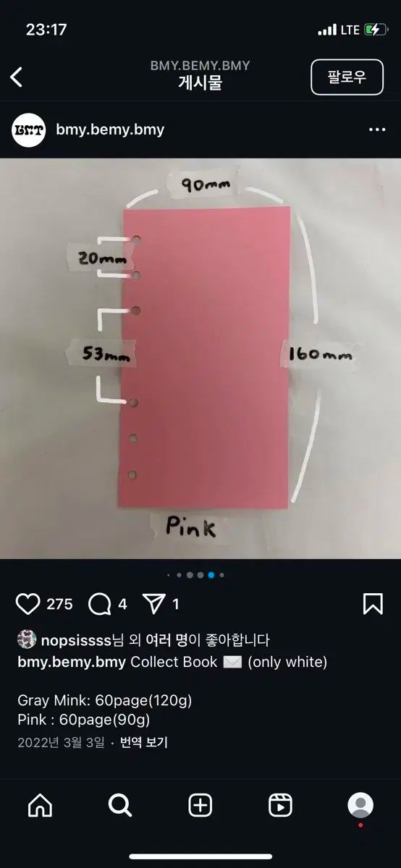The width and height of the screenshot is (401, 868).
Task: Tap the pink paper photo
Action: click(200, 358)
